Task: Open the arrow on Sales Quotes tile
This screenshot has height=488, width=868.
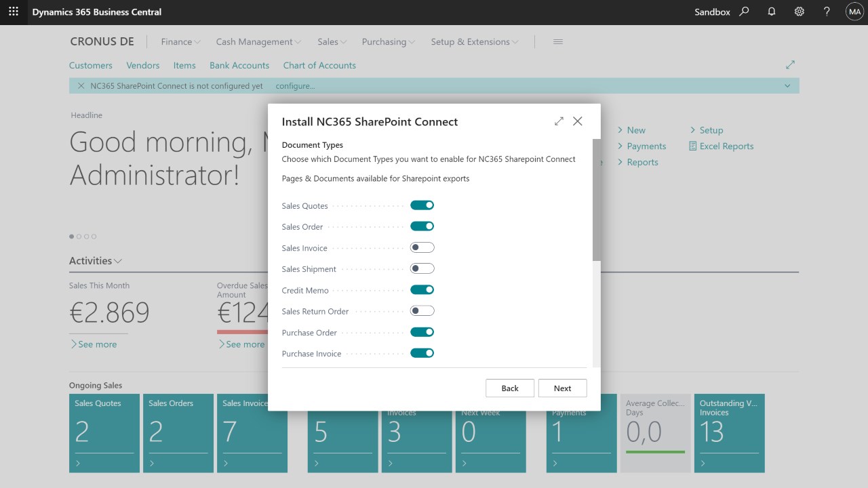Action: [x=78, y=464]
